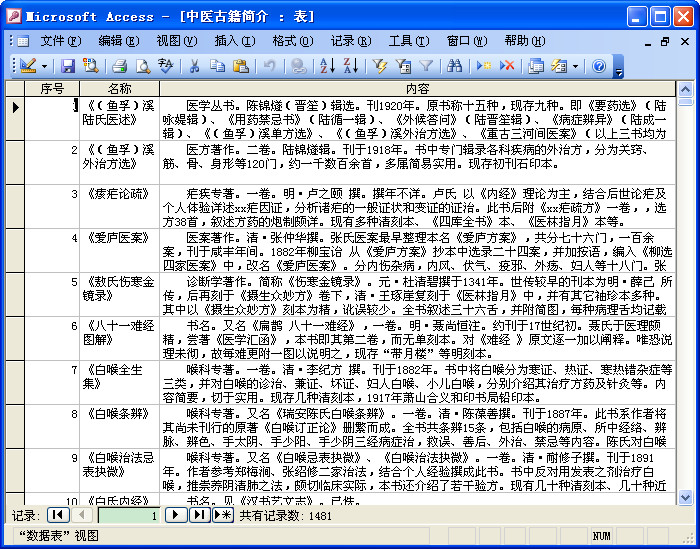
Task: Click the cell 《敖氏伤寒金镜录》
Action: point(119,295)
